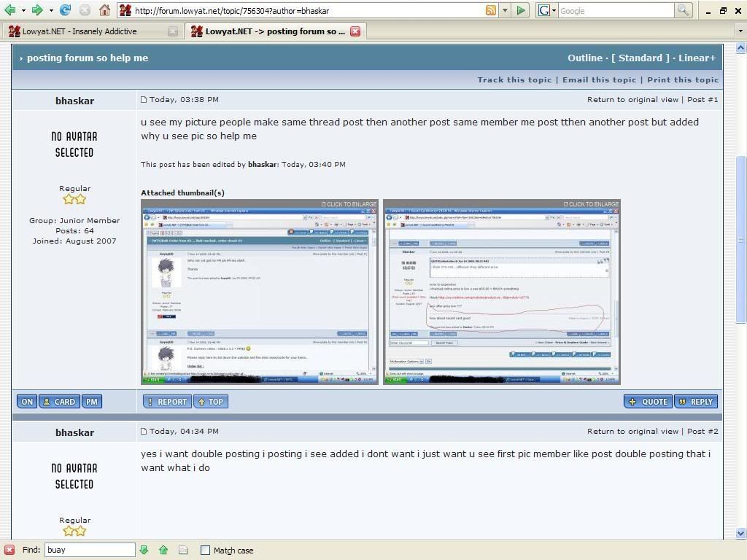Screen dimensions: 747x560
Task: Click the vertical page scrollbar thumb
Action: [x=740, y=239]
